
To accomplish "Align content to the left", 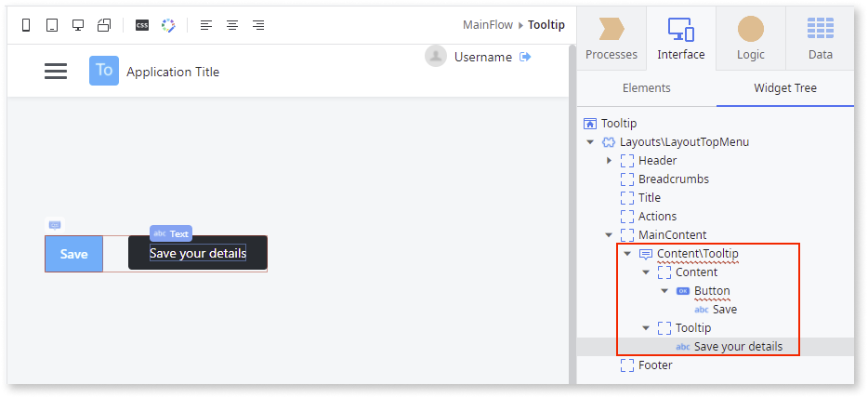I will (206, 25).
